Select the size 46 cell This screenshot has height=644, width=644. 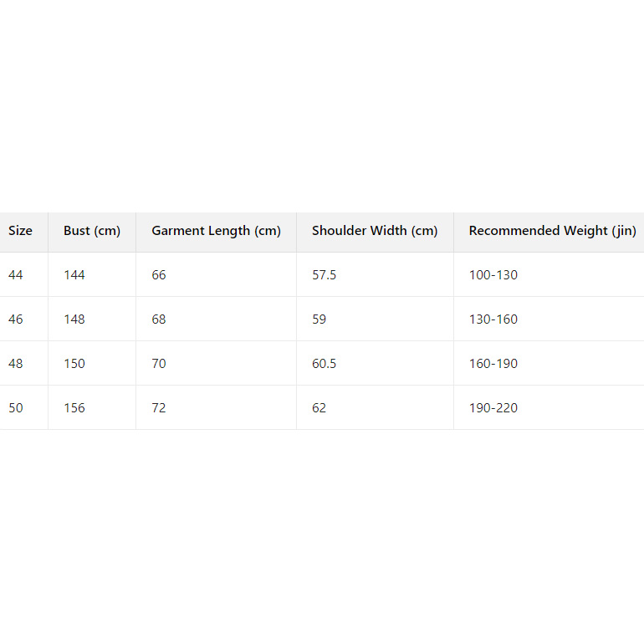click(x=16, y=319)
